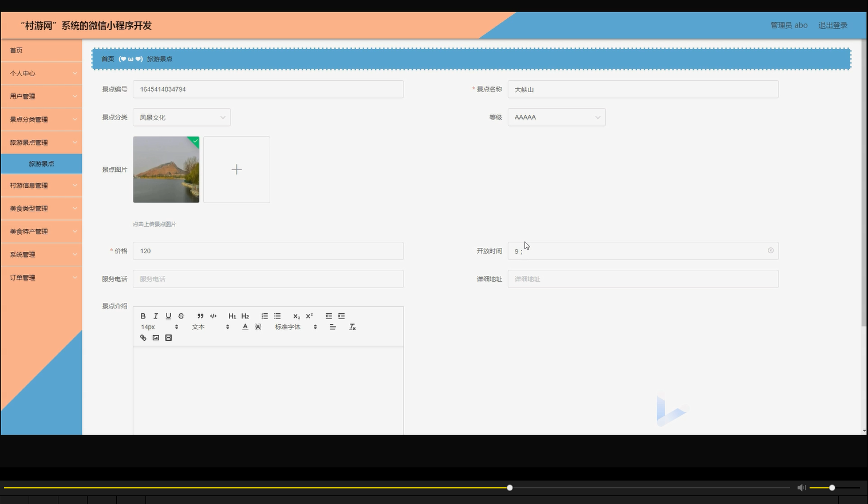868x504 pixels.
Task: Click 首页 in the breadcrumb bar
Action: tap(108, 59)
